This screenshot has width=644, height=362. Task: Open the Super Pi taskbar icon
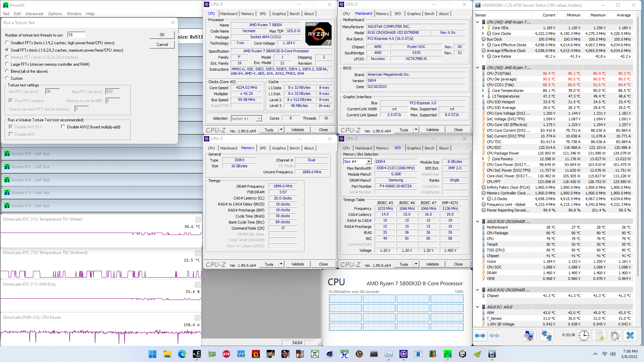tap(344, 354)
